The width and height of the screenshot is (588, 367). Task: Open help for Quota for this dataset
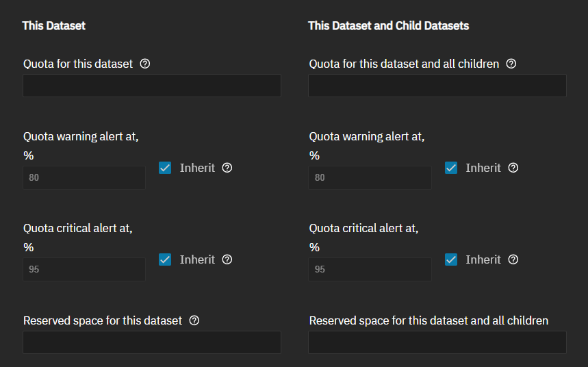pos(144,64)
